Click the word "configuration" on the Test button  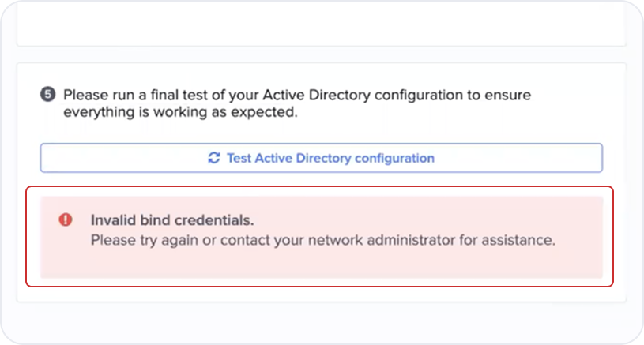pyautogui.click(x=394, y=159)
